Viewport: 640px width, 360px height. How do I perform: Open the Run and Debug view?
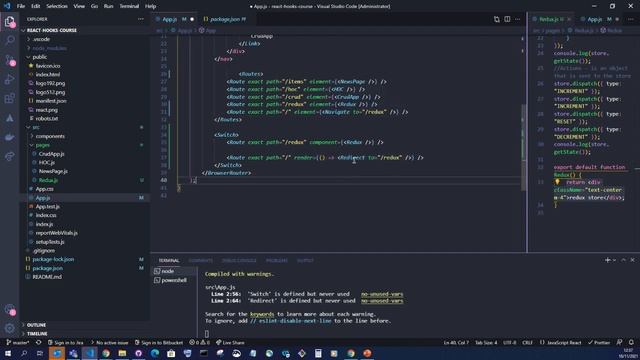point(9,79)
